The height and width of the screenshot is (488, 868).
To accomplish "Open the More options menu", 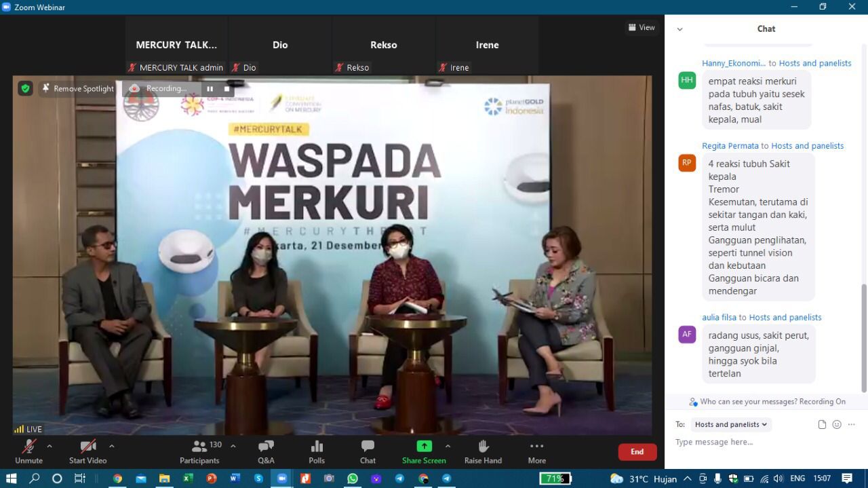I will (536, 451).
